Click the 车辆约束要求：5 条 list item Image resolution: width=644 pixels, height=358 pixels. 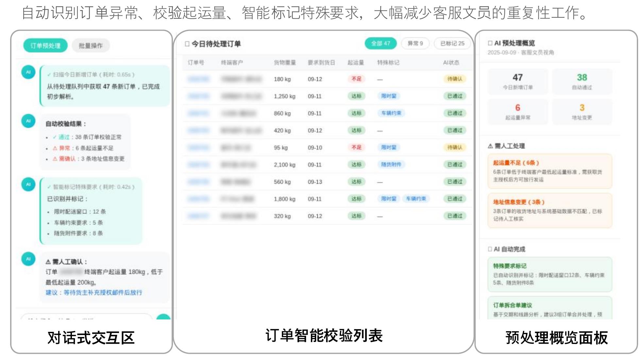78,223
